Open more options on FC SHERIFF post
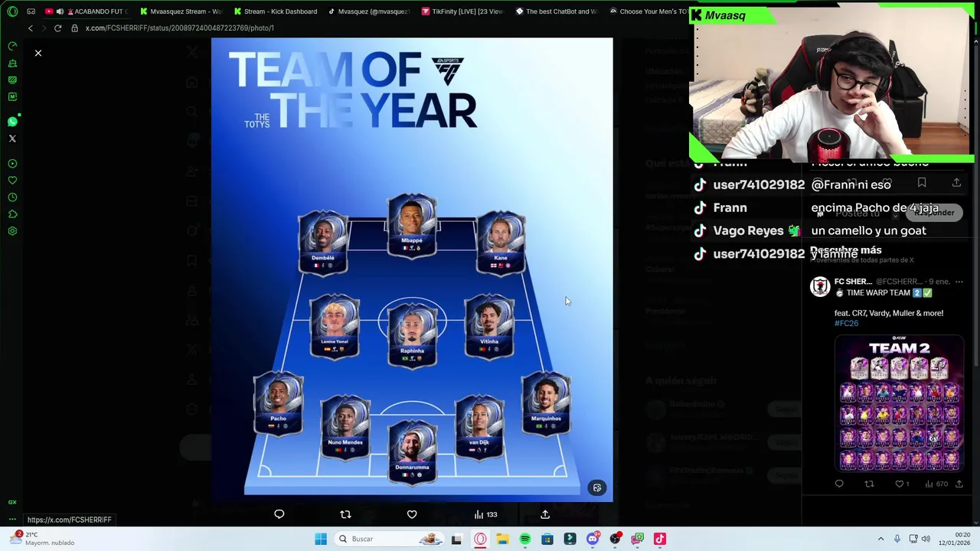This screenshot has height=551, width=980. 959,282
